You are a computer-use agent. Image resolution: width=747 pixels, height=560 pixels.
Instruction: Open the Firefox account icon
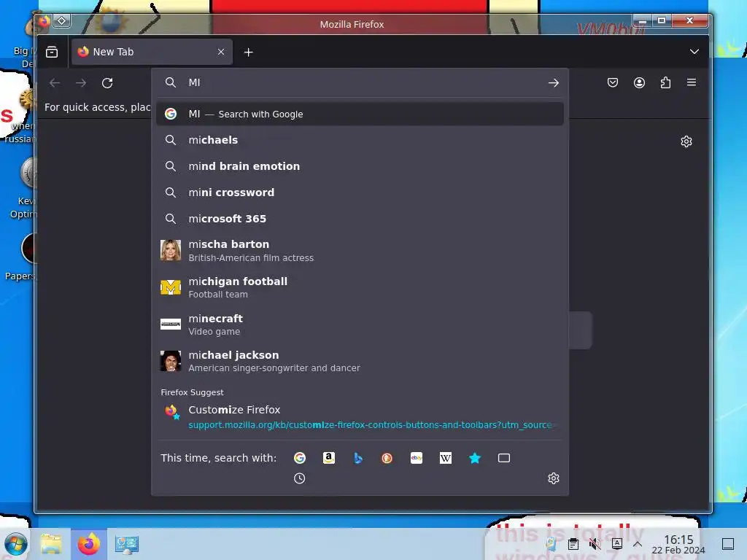[639, 83]
